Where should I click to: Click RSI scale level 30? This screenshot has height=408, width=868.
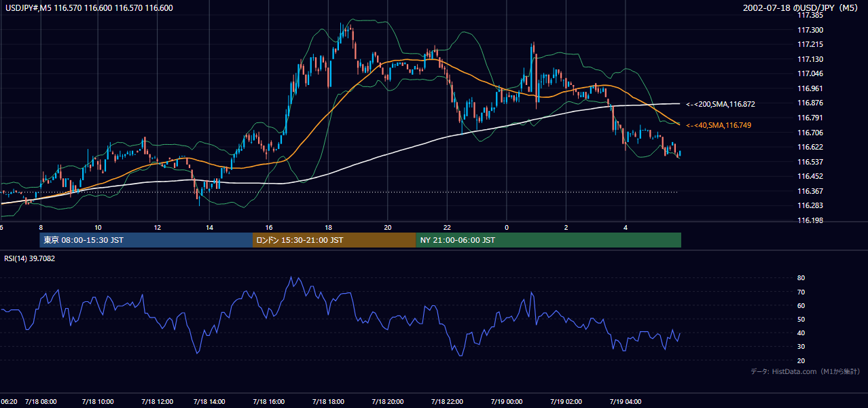click(801, 347)
